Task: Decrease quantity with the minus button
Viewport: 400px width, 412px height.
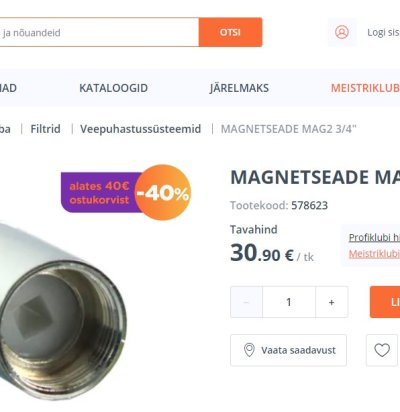Action: click(246, 302)
